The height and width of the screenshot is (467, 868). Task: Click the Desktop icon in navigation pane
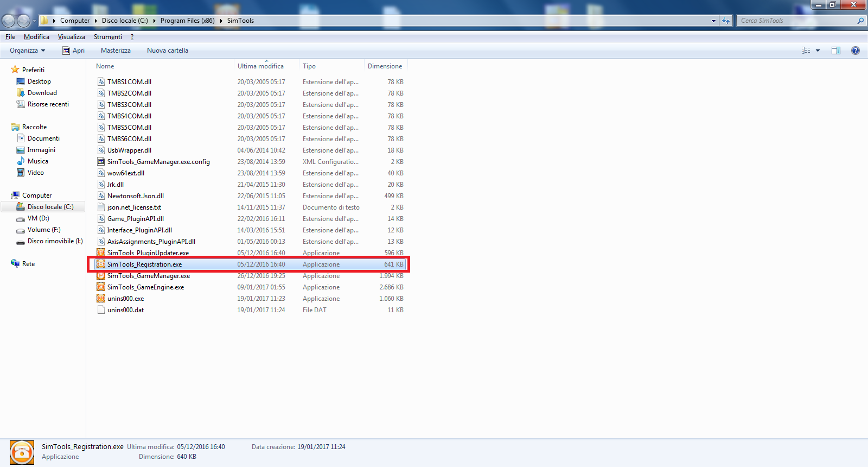click(21, 81)
